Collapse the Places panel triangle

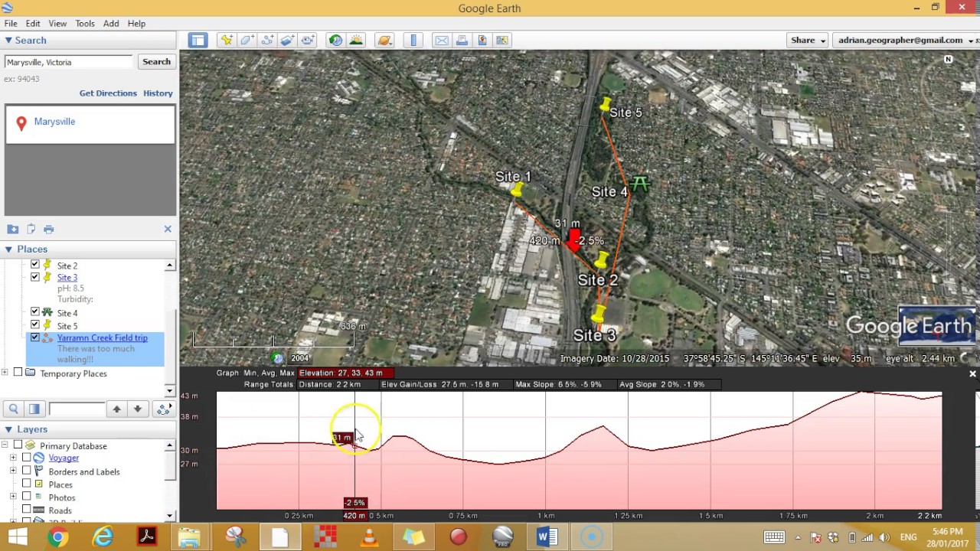coord(8,249)
